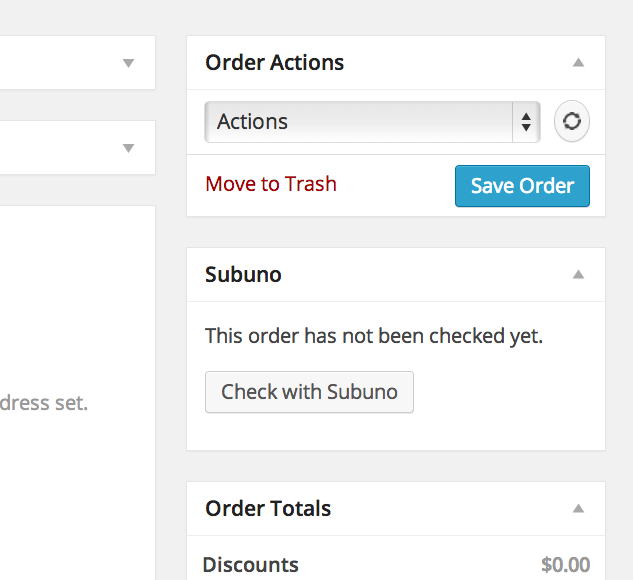Screen dimensions: 633x580
Task: Expand the second left panel's down arrow
Action: click(x=128, y=148)
